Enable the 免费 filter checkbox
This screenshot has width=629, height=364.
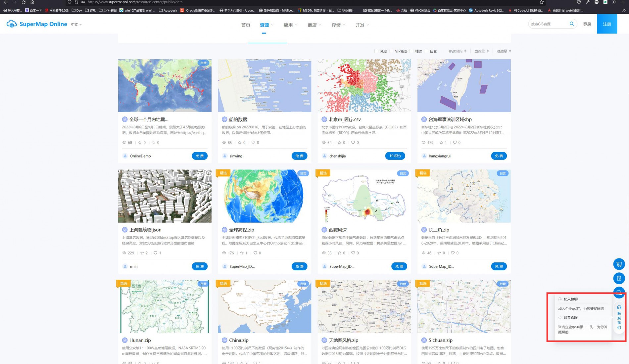coord(376,51)
